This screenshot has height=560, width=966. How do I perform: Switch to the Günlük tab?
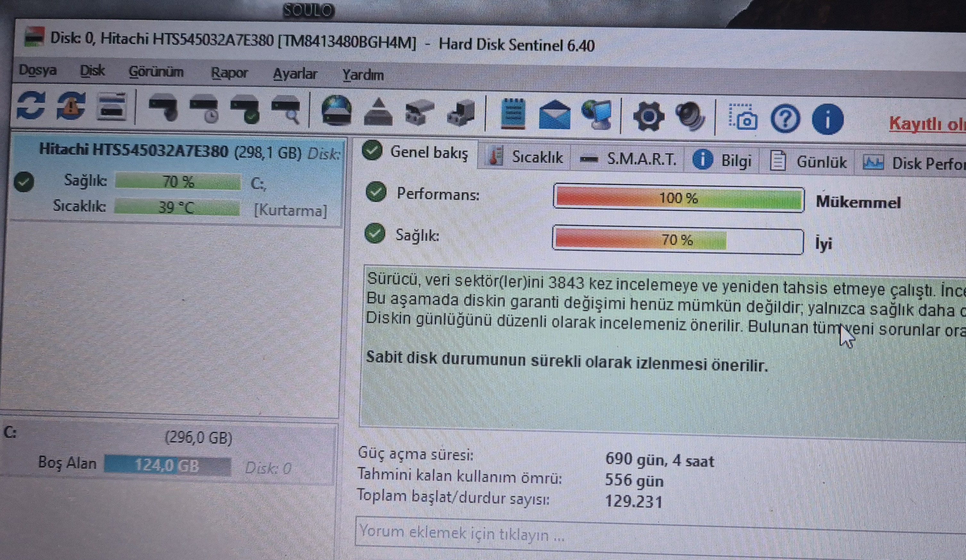[809, 162]
